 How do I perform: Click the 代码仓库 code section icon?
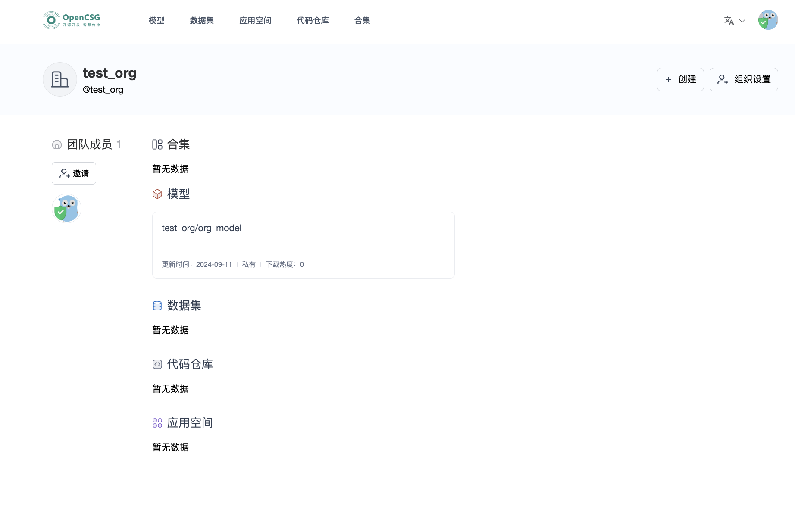coord(157,364)
